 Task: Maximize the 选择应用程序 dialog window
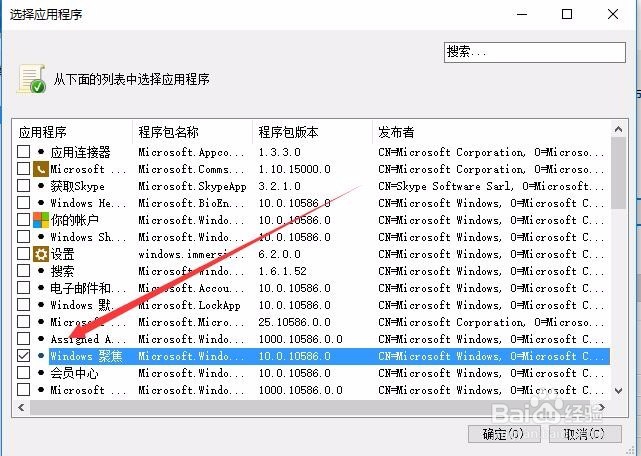click(x=567, y=14)
